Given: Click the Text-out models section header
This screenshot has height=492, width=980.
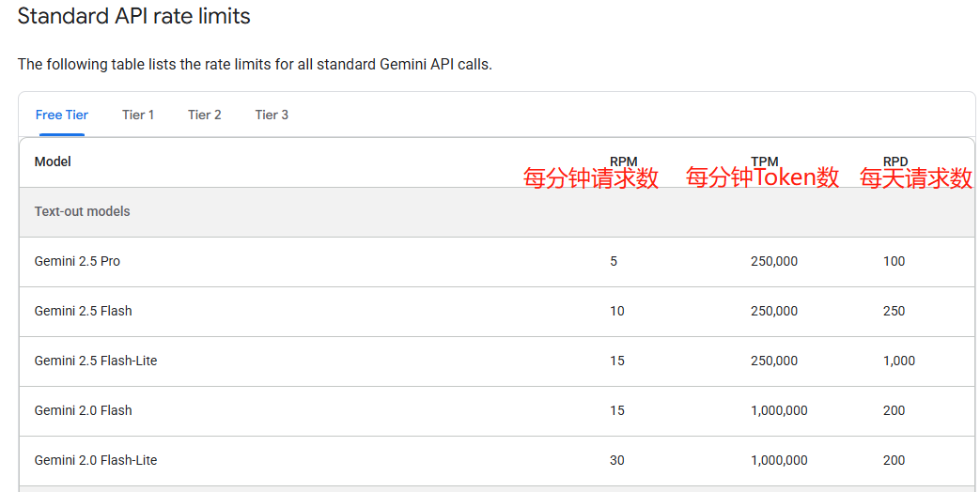Looking at the screenshot, I should [x=83, y=211].
